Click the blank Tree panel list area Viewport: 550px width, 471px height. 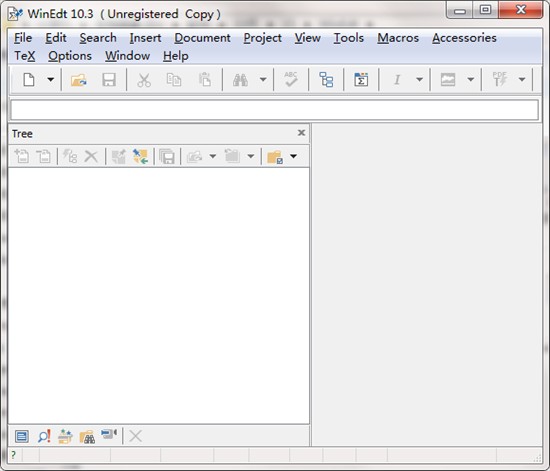tap(159, 295)
